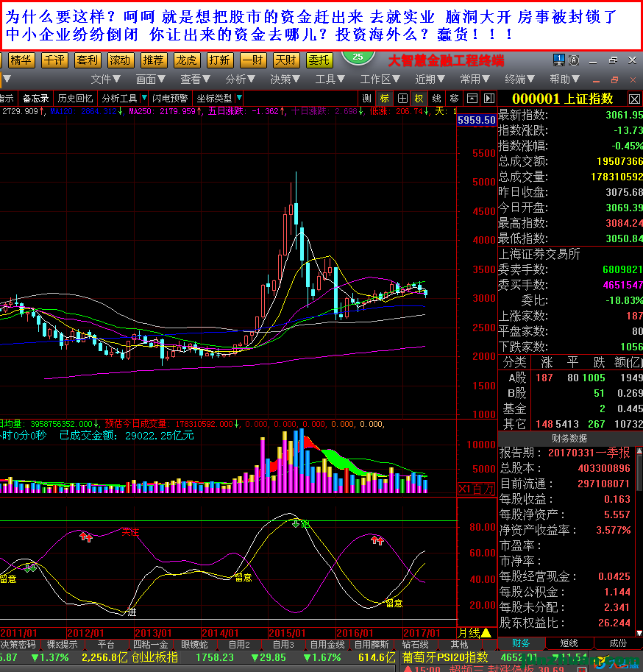The height and width of the screenshot is (672, 643).
Task: Expand the 常用 dropdown menu
Action: click(x=475, y=79)
